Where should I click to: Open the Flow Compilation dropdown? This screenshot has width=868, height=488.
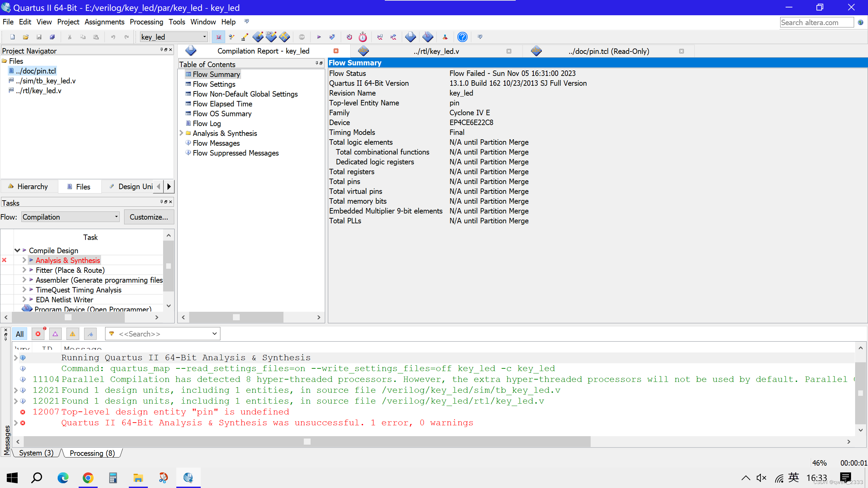[x=71, y=217]
